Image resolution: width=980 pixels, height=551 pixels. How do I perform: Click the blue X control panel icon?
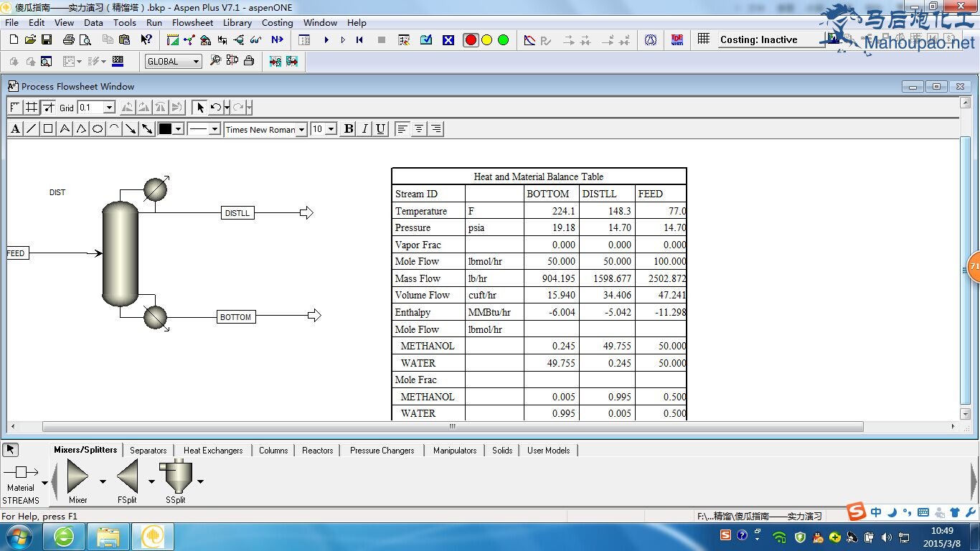(x=448, y=39)
